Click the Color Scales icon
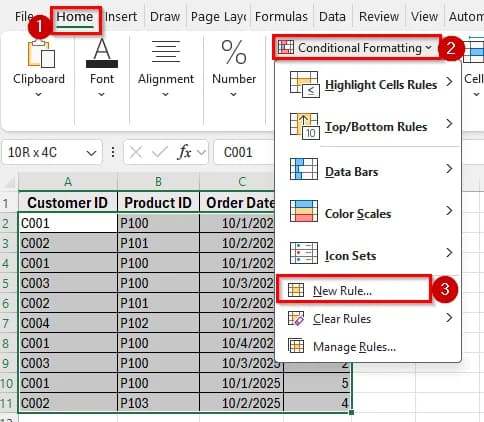 pyautogui.click(x=304, y=211)
